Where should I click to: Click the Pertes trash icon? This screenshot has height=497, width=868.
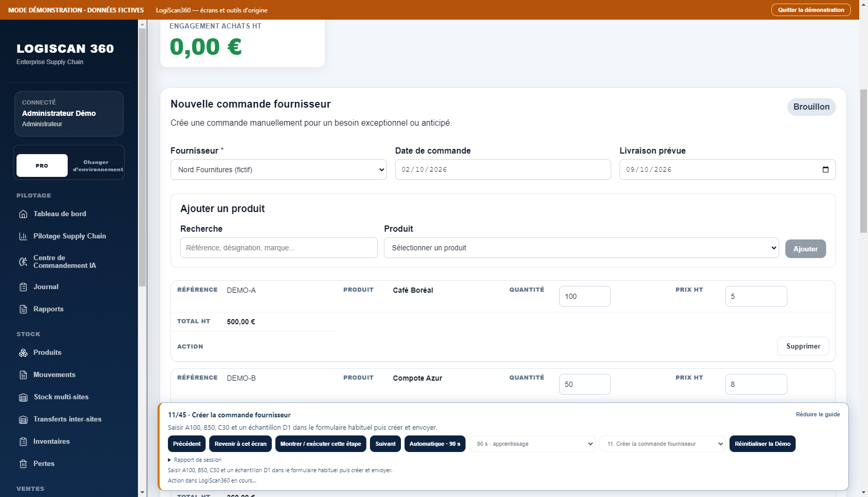(x=23, y=464)
